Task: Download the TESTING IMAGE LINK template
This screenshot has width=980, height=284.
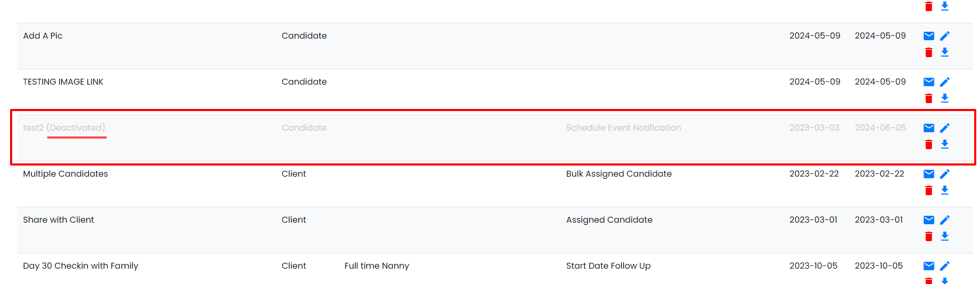Action: (x=945, y=98)
